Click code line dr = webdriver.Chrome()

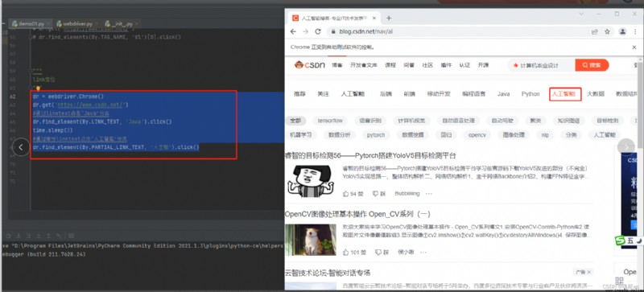click(x=68, y=97)
